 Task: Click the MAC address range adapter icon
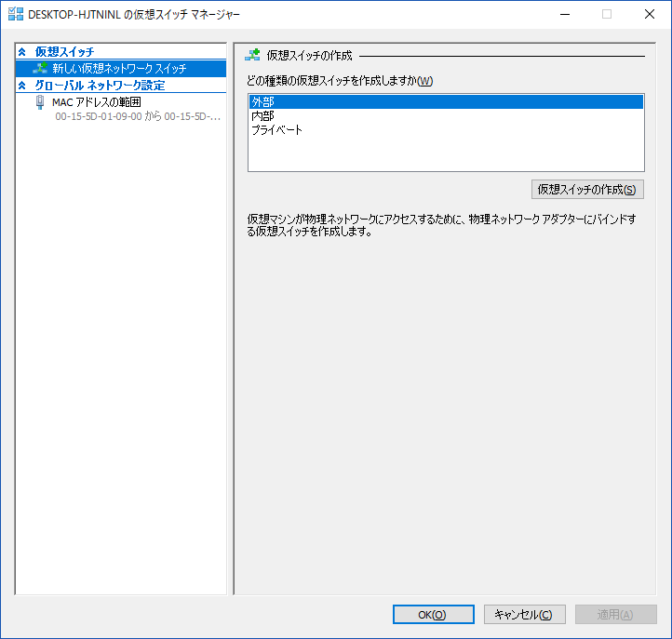pos(40,102)
